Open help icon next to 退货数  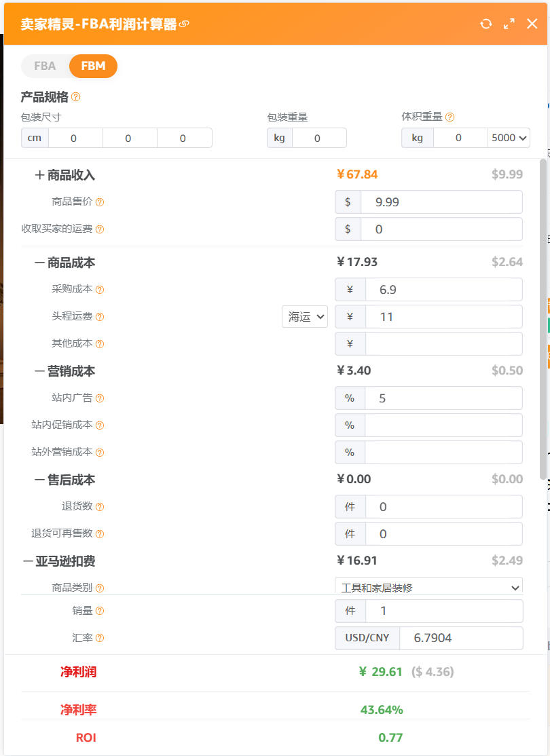tap(99, 506)
